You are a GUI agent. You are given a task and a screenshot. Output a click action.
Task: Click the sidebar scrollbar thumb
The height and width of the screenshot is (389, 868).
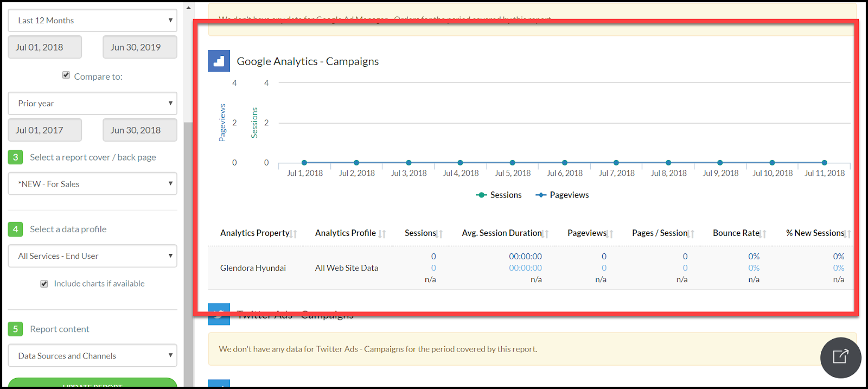pyautogui.click(x=188, y=254)
